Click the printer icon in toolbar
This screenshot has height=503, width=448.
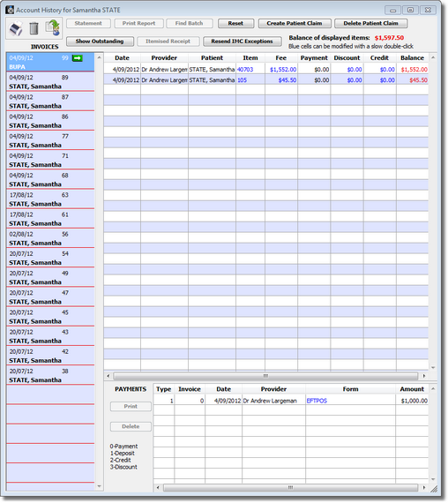tap(15, 28)
